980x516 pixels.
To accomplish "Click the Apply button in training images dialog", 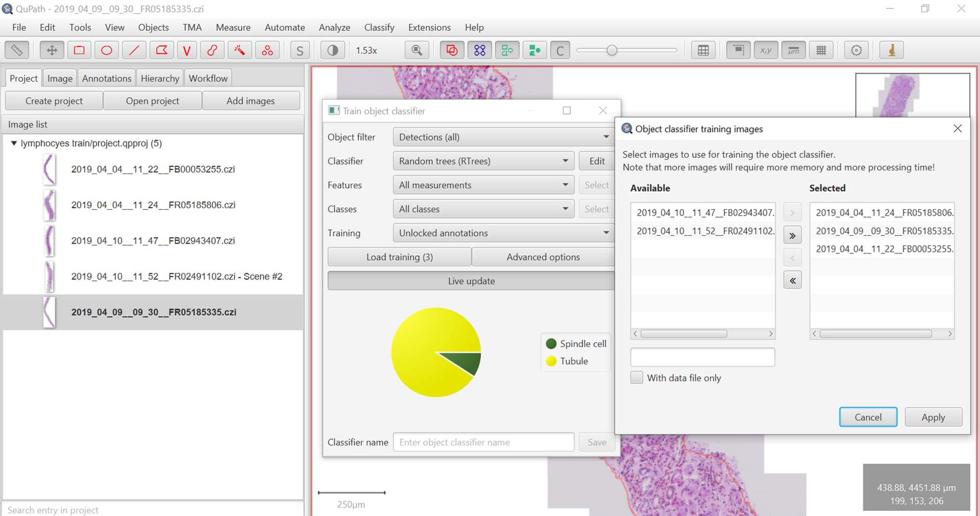I will click(934, 417).
